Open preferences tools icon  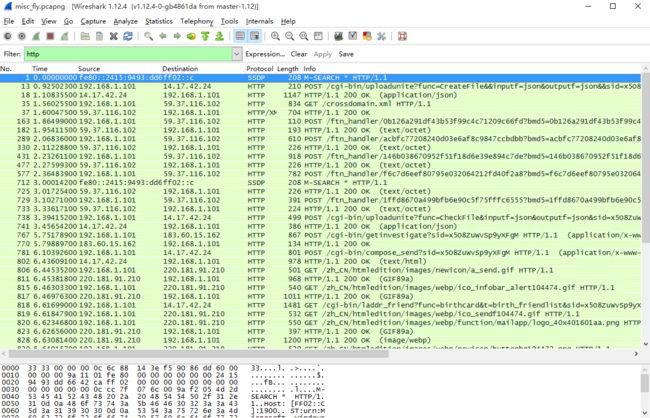(x=381, y=36)
